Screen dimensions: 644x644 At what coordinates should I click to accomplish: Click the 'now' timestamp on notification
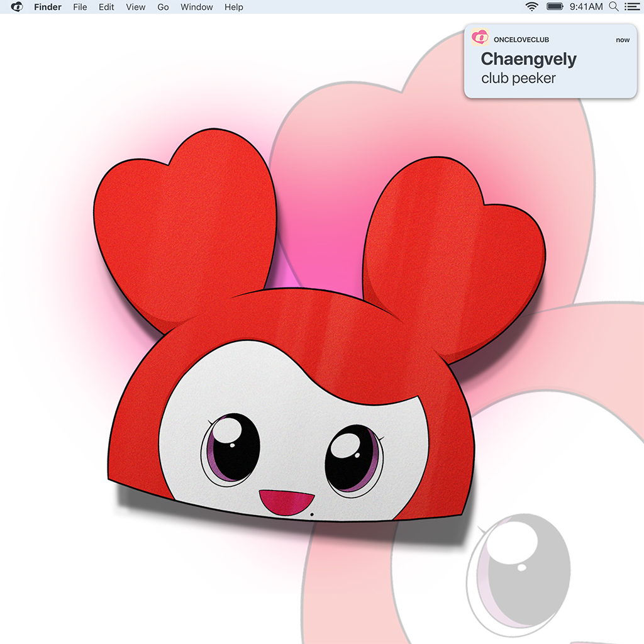pos(622,40)
